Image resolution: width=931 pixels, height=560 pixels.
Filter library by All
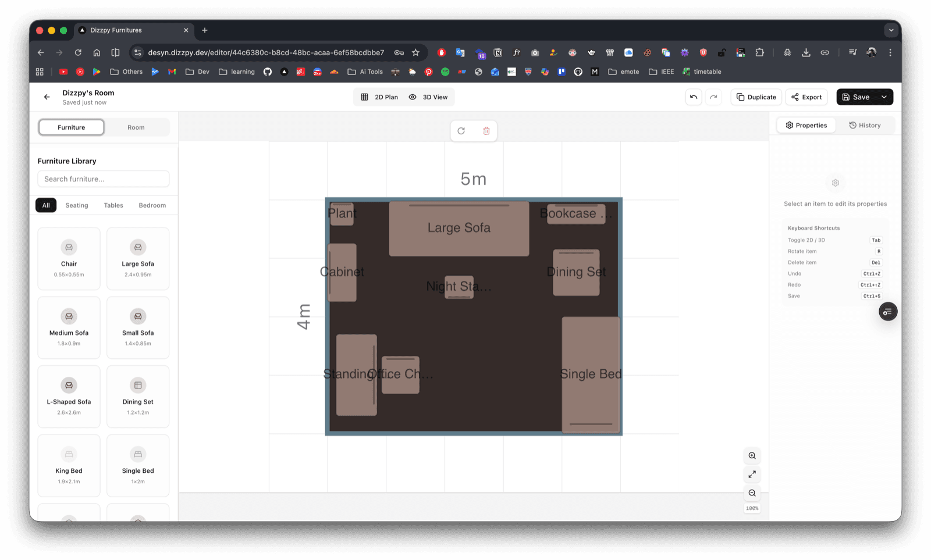46,205
